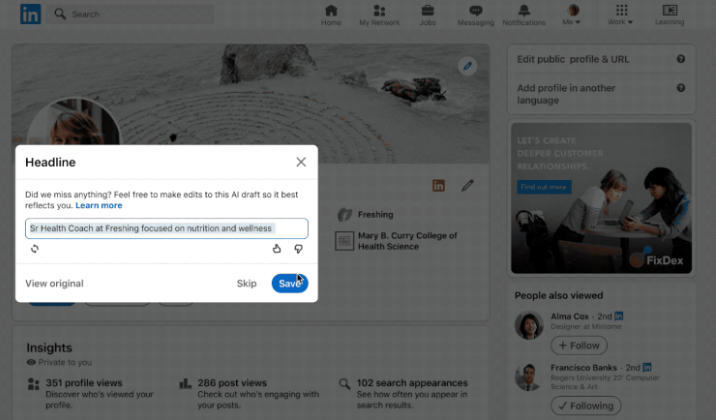The width and height of the screenshot is (716, 420).
Task: Click the post views bar chart icon
Action: 185,383
